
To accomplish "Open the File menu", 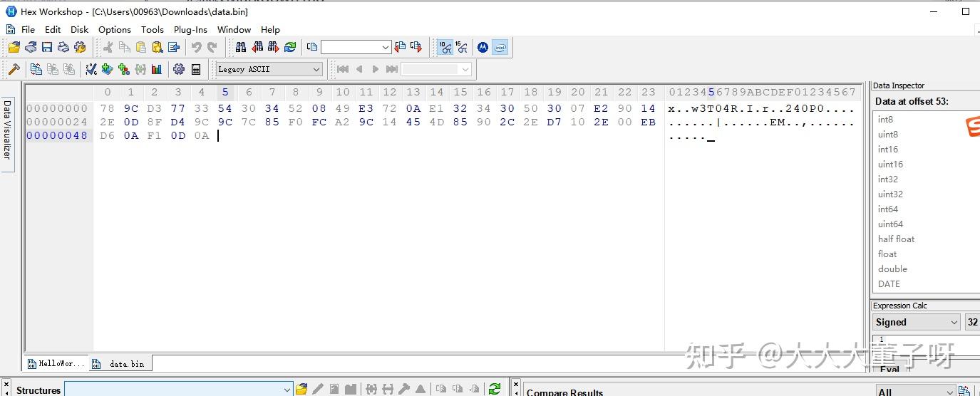I will pyautogui.click(x=28, y=29).
